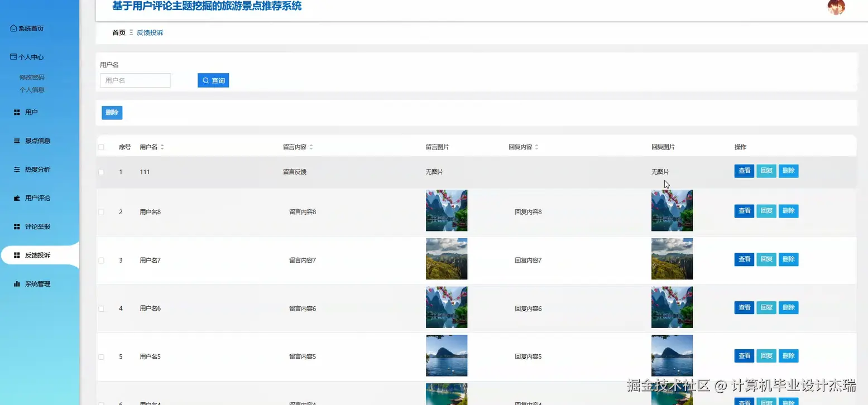The height and width of the screenshot is (405, 868).
Task: Click the batch 删除 button above table
Action: (x=112, y=113)
